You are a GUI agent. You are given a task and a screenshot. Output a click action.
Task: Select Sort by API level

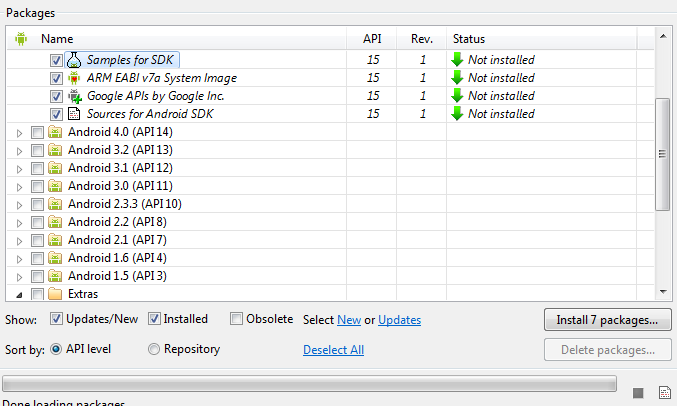click(x=56, y=349)
